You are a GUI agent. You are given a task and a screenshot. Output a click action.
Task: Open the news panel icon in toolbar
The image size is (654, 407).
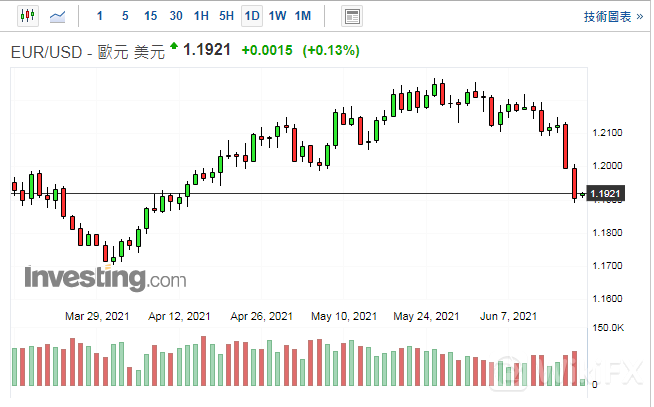351,16
